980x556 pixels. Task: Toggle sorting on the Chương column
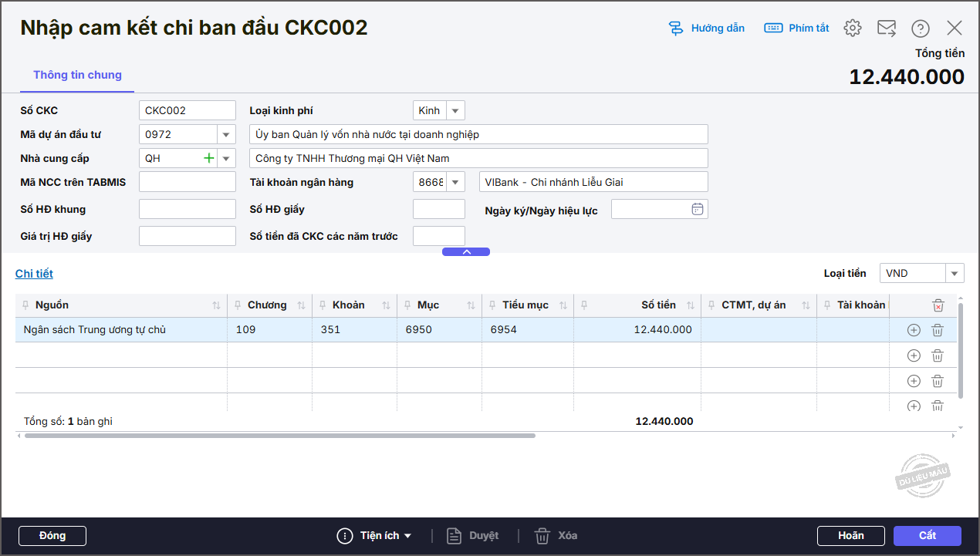point(301,305)
